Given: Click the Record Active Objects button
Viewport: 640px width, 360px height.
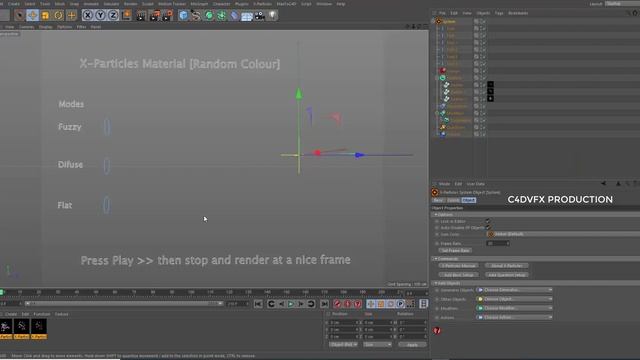Looking at the screenshot, I should [x=337, y=304].
